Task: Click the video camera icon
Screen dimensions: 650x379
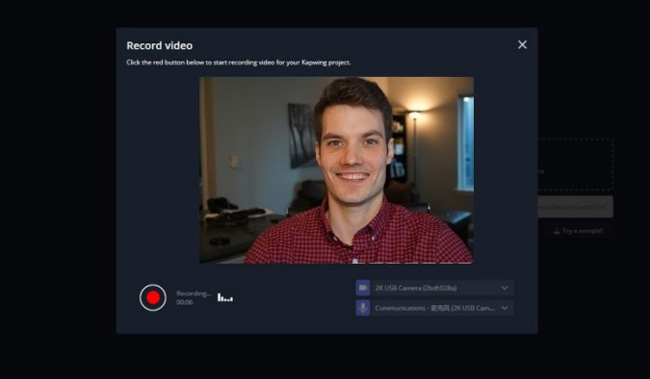Action: click(x=363, y=288)
